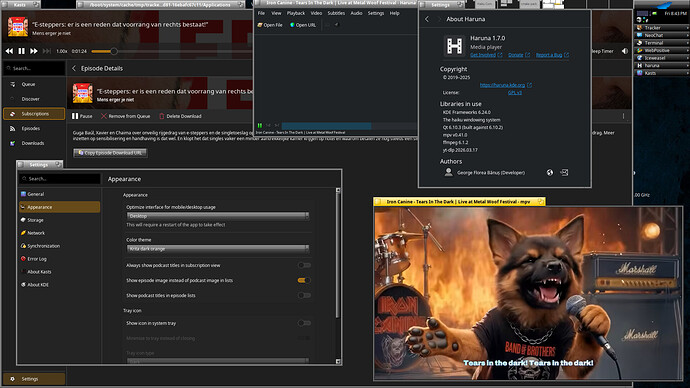Pause playback in Kasts top player bar
690x388 pixels.
[22, 51]
